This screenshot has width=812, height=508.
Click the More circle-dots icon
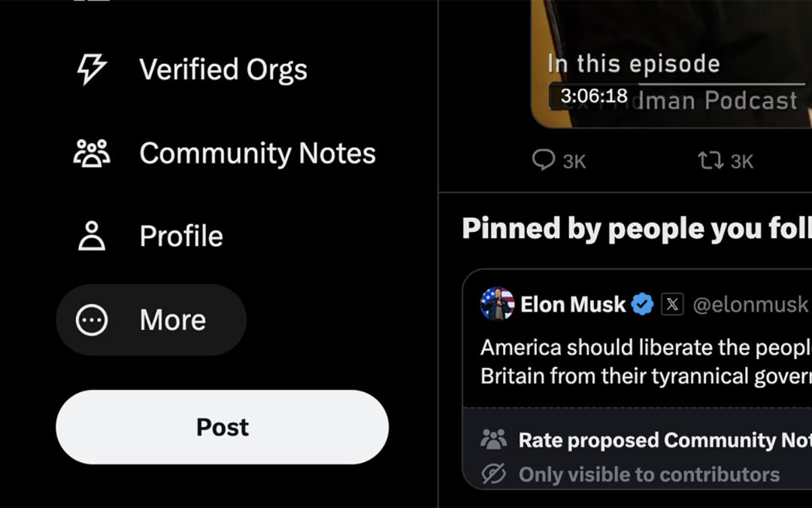click(x=92, y=320)
